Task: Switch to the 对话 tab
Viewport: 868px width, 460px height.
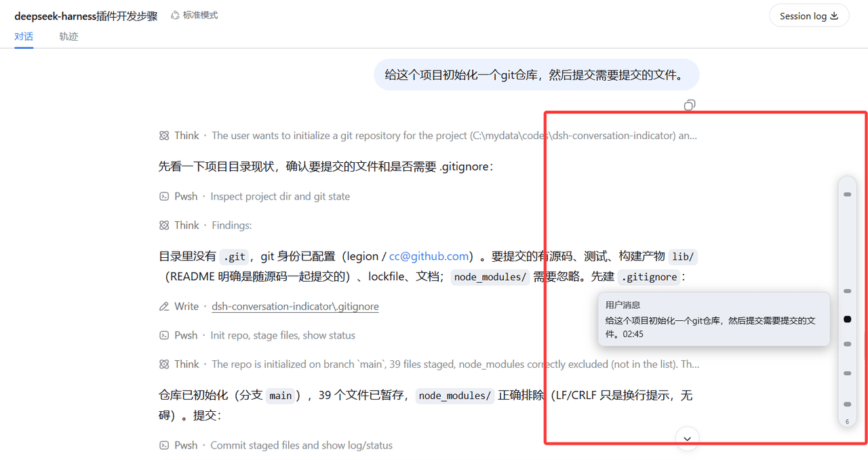Action: pyautogui.click(x=24, y=37)
